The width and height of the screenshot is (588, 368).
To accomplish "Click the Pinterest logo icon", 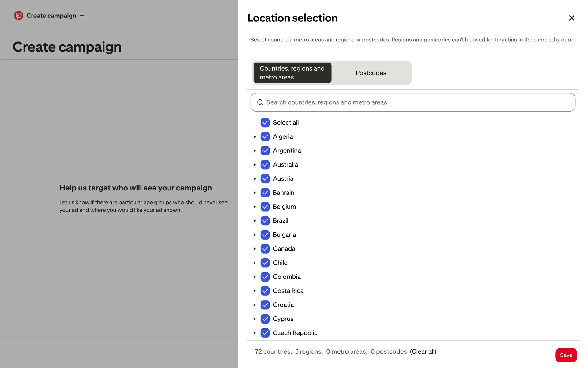I will pyautogui.click(x=18, y=16).
